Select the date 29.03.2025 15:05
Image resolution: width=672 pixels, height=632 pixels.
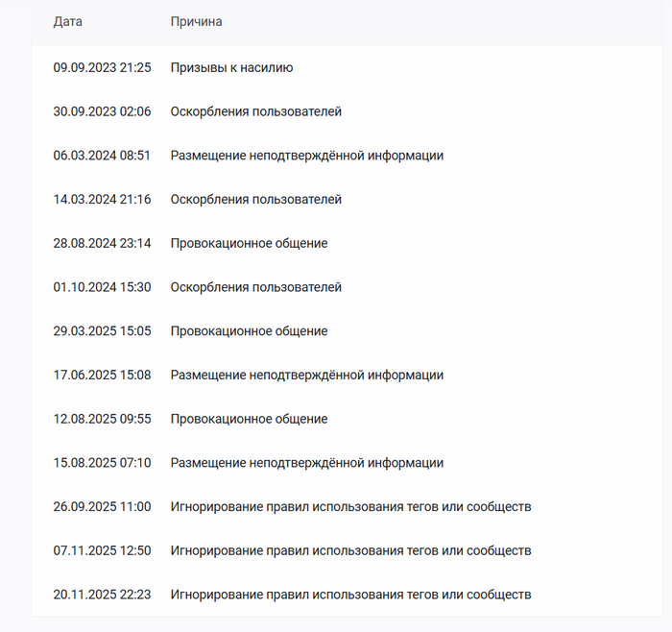102,331
